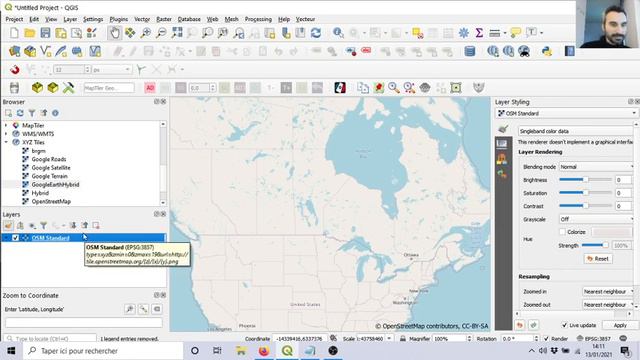Click the Statistical Summary sigma icon

(479, 33)
